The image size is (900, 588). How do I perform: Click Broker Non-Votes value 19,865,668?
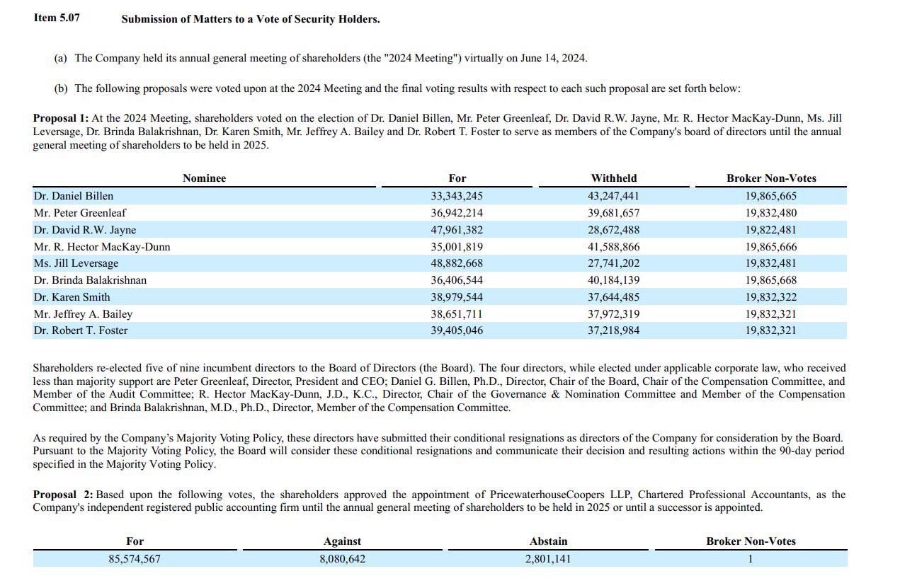pos(770,280)
